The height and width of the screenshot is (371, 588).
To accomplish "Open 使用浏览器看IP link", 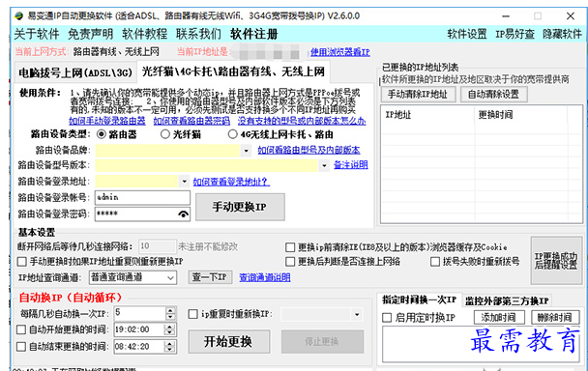I will click(x=340, y=52).
